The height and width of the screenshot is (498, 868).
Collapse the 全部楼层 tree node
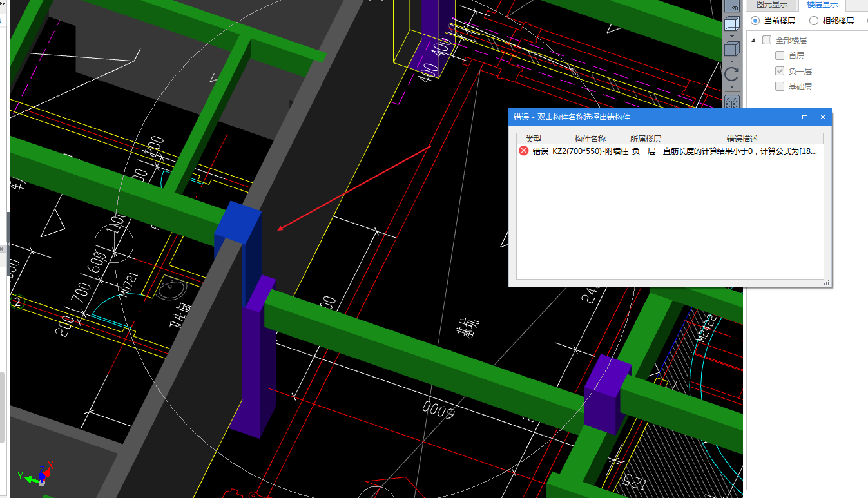pyautogui.click(x=753, y=40)
